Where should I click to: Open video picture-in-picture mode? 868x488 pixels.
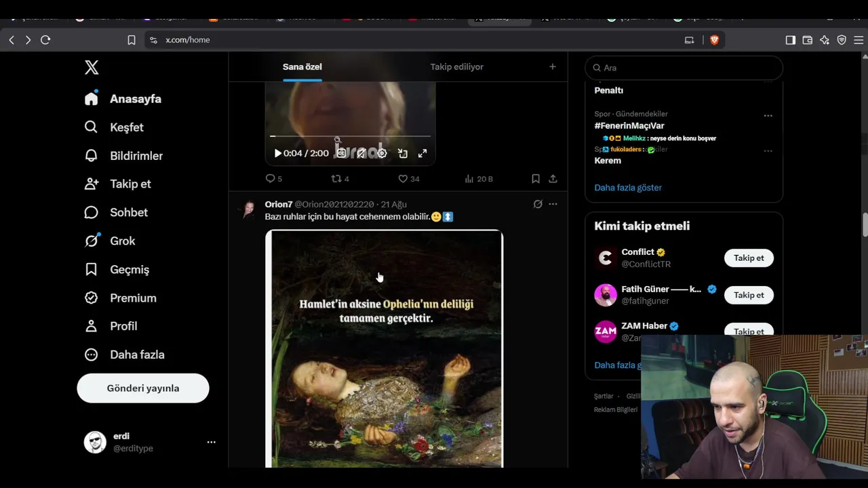(403, 153)
